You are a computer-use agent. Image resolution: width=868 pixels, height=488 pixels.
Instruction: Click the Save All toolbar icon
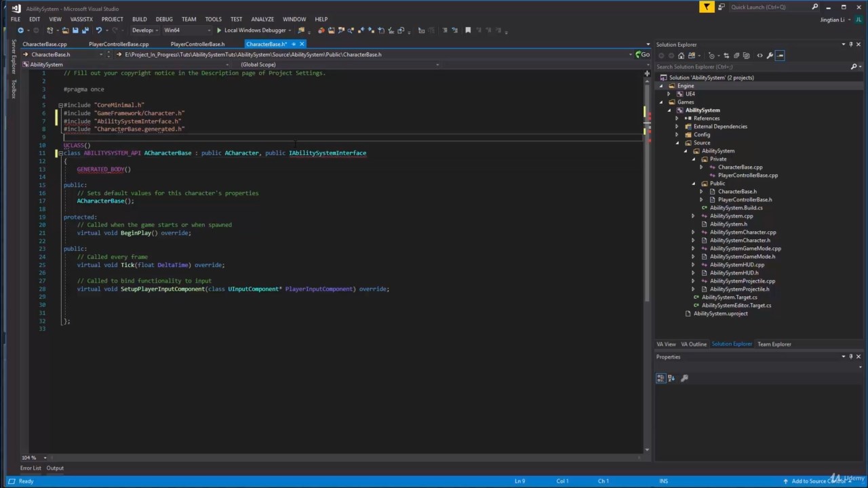tap(85, 30)
